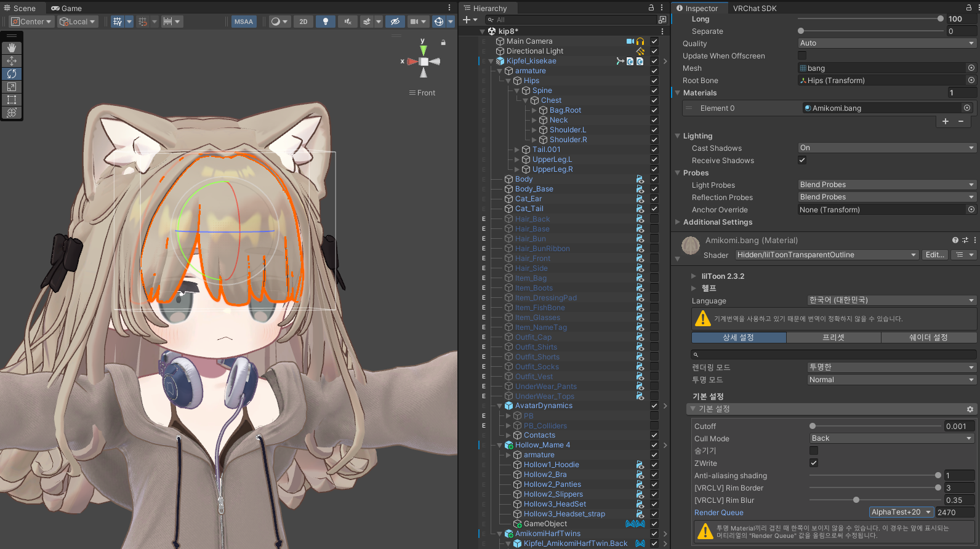Image resolution: width=980 pixels, height=549 pixels.
Task: Toggle scene audio mute icon
Action: pyautogui.click(x=348, y=22)
